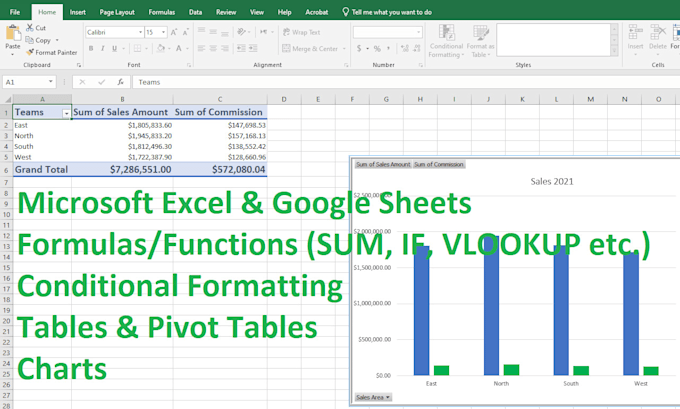Switch to the View tab
This screenshot has height=409, width=680.
[x=257, y=12]
